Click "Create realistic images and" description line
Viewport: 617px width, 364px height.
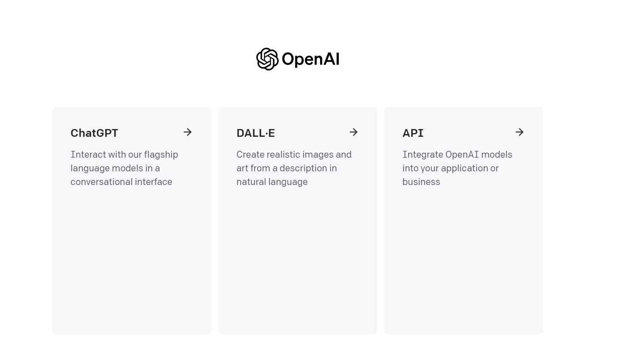point(294,155)
